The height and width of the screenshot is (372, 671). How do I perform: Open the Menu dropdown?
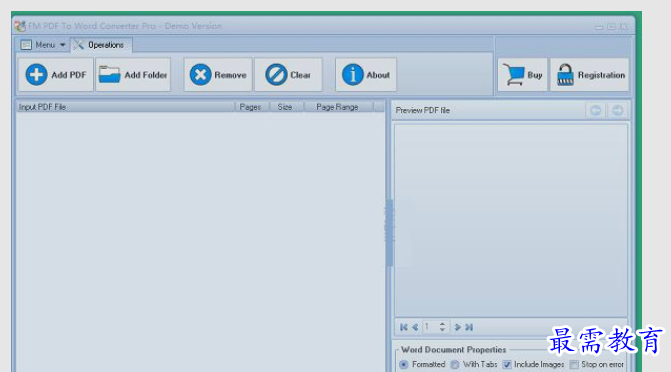[x=43, y=45]
